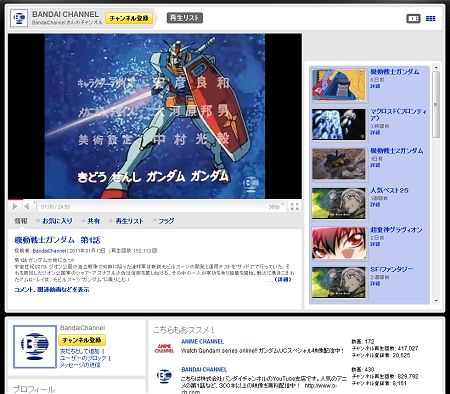This screenshot has height=394, width=450.
Task: Open the マクロスF thumbnail
Action: pos(339,124)
